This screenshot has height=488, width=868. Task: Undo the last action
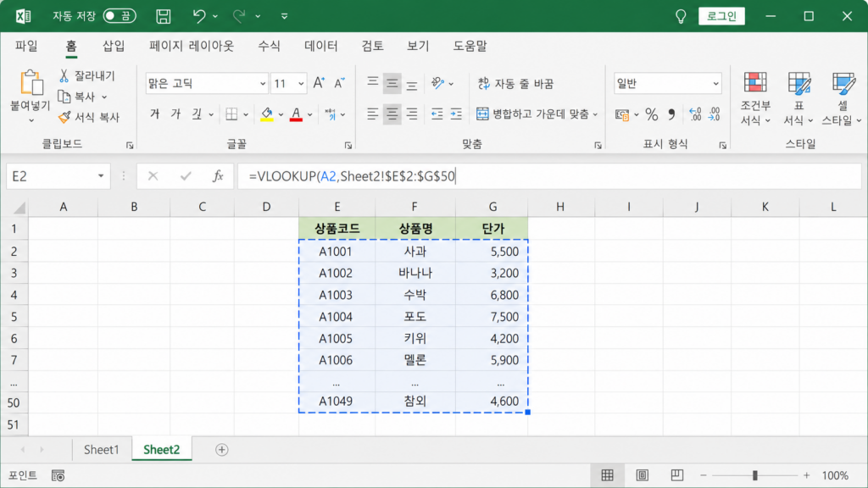(x=198, y=16)
